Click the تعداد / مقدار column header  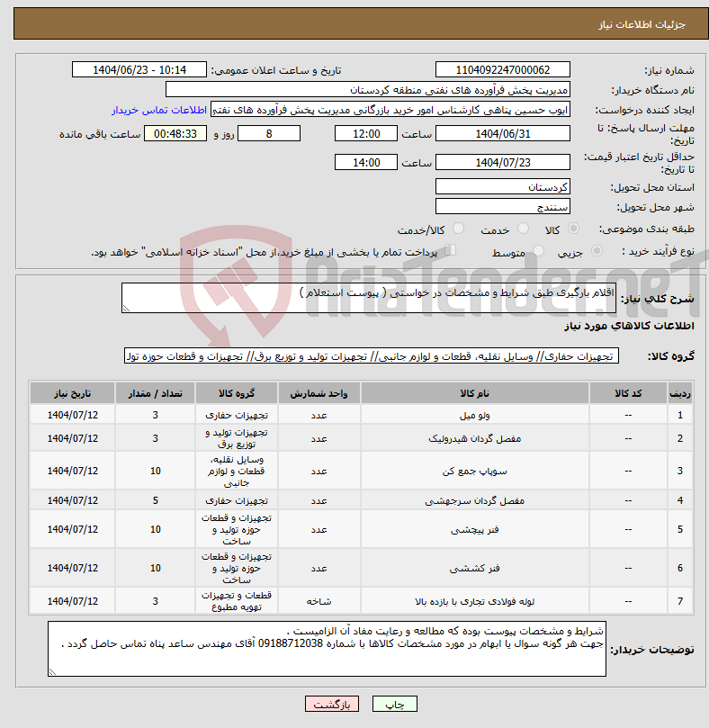[x=155, y=393]
